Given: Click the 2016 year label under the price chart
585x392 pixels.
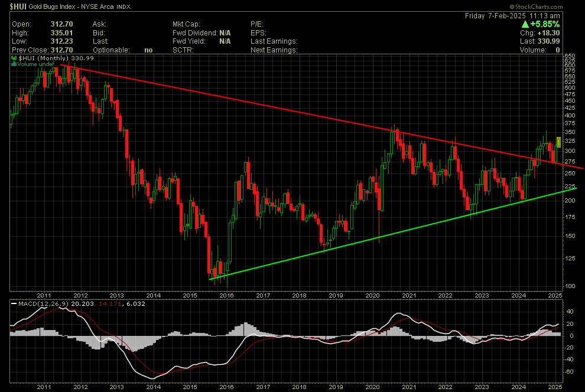Looking at the screenshot, I should (226, 296).
